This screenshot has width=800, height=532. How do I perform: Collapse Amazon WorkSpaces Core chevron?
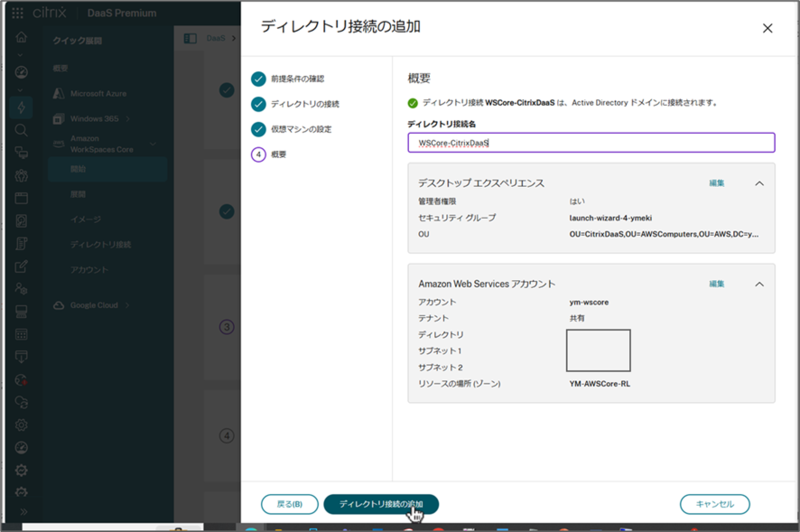tap(153, 144)
